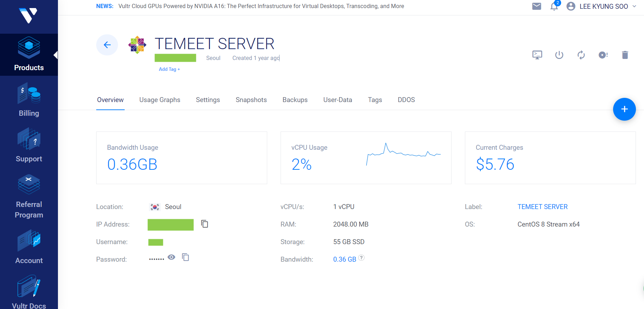Click the blue plus deploy button

[x=624, y=109]
